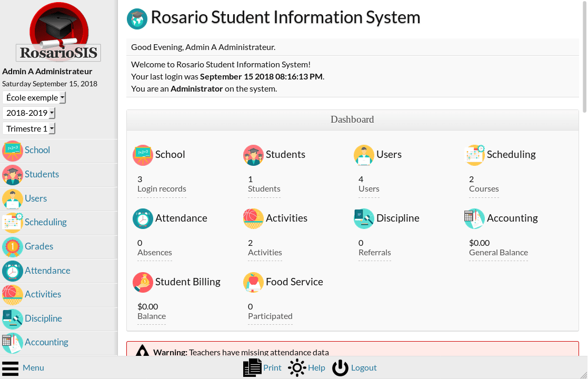Click the dashboard Users icon
The width and height of the screenshot is (588, 379).
click(364, 155)
